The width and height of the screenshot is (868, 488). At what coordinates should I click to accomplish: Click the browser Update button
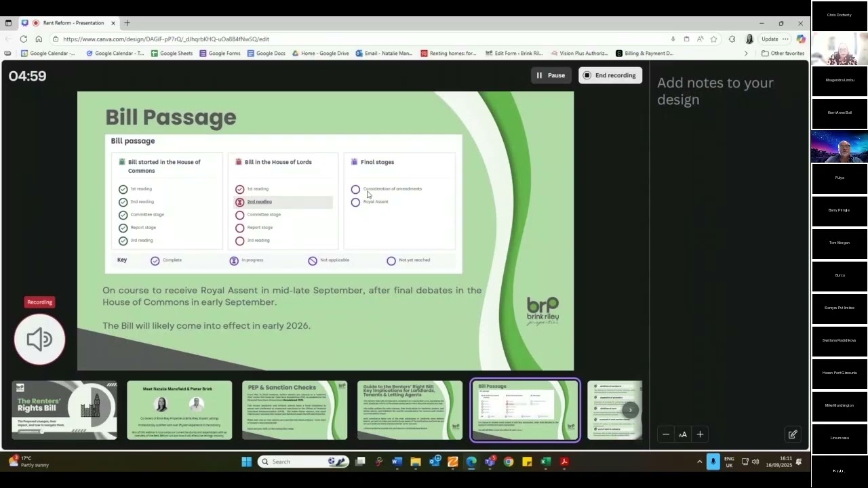770,39
